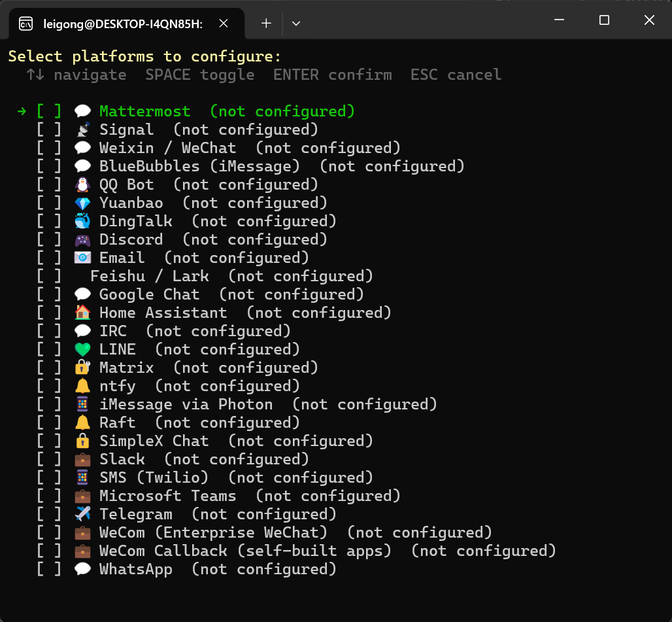Click the SimpleX Chat padlock icon
Screen dimensions: 672x622
click(83, 441)
